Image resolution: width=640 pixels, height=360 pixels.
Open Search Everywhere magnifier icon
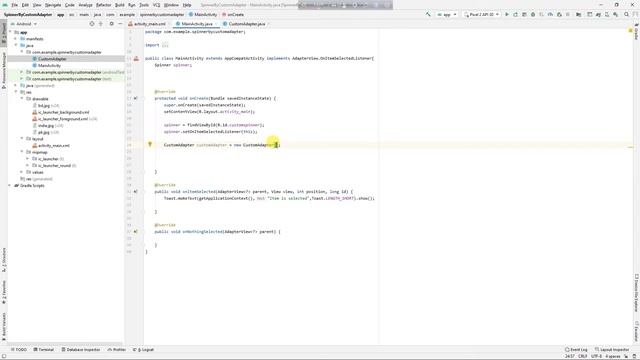tap(627, 14)
